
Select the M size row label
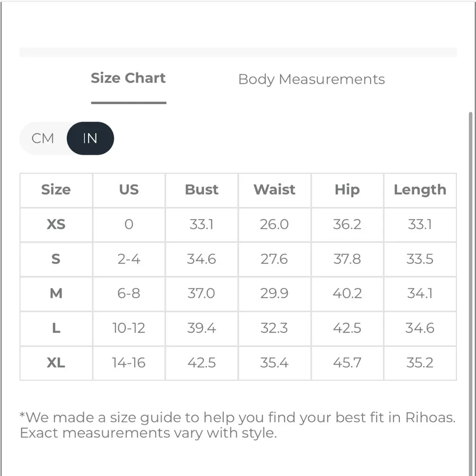(x=56, y=293)
